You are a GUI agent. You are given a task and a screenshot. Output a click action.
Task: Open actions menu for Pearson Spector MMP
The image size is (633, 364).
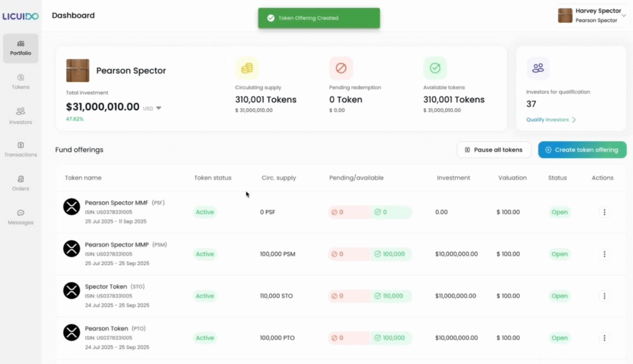pyautogui.click(x=604, y=254)
